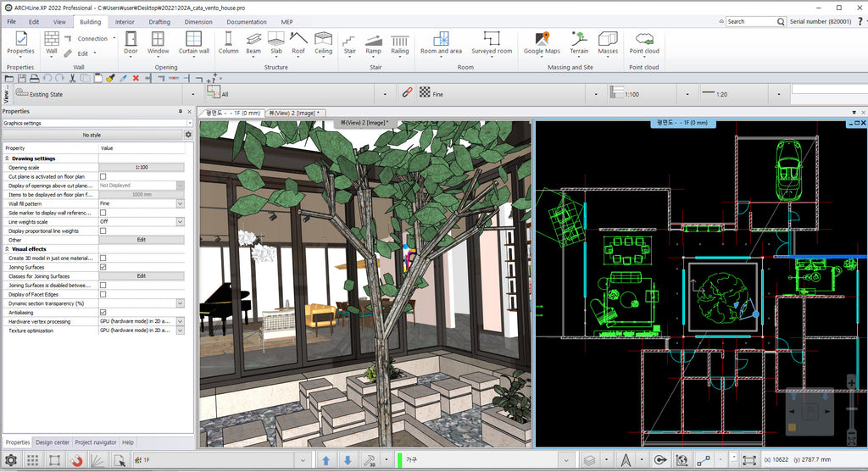The height and width of the screenshot is (472, 868).
Task: Open Google Maps tool
Action: pos(542,42)
